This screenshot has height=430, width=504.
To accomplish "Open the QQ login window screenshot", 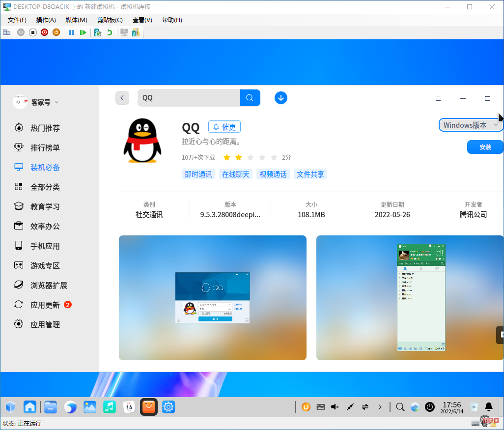I will pyautogui.click(x=213, y=297).
